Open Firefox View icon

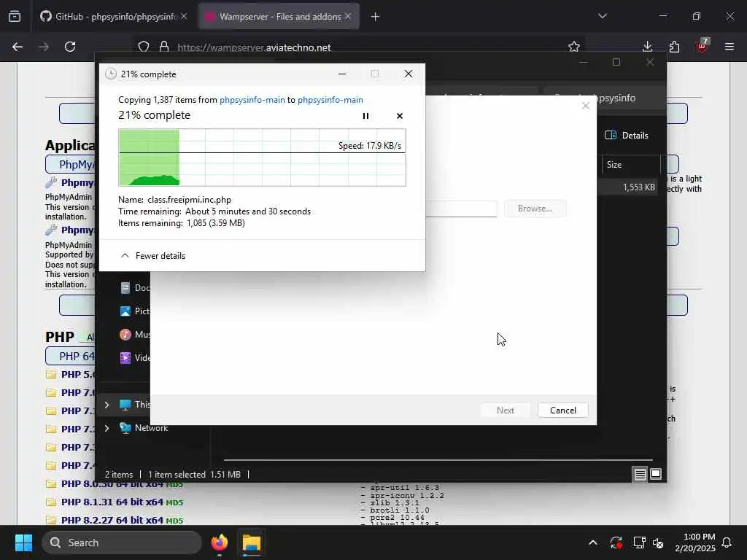15,17
